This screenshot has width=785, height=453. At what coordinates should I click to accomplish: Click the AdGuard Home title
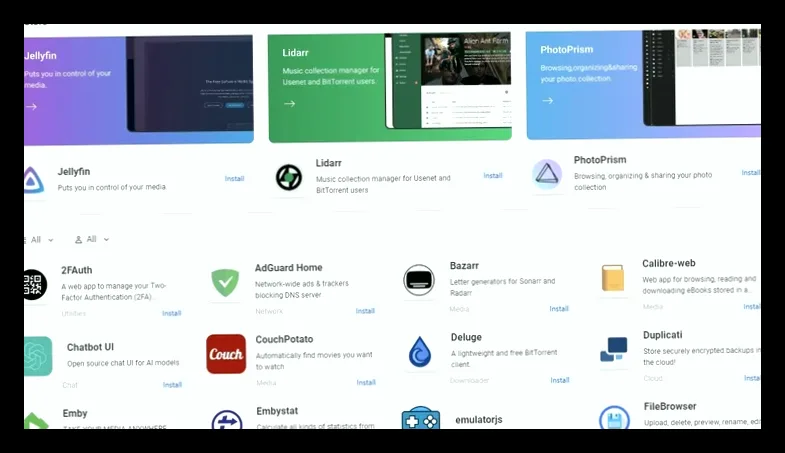[x=288, y=268]
